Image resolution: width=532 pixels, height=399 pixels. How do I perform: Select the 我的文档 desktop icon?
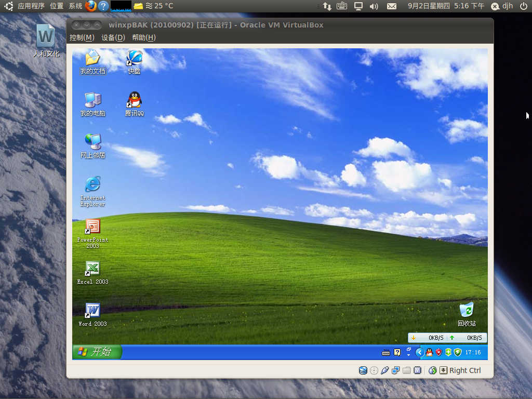point(92,62)
